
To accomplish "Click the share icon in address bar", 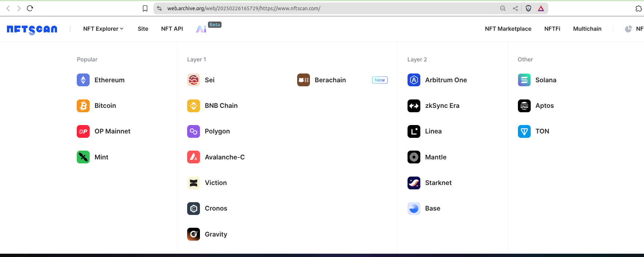I will tap(515, 8).
